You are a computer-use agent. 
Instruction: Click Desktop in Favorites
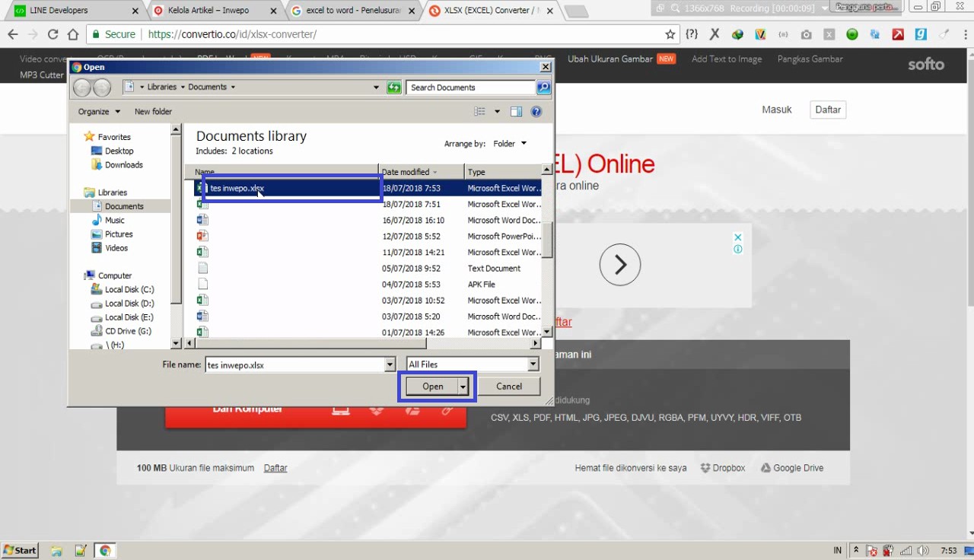click(x=112, y=151)
